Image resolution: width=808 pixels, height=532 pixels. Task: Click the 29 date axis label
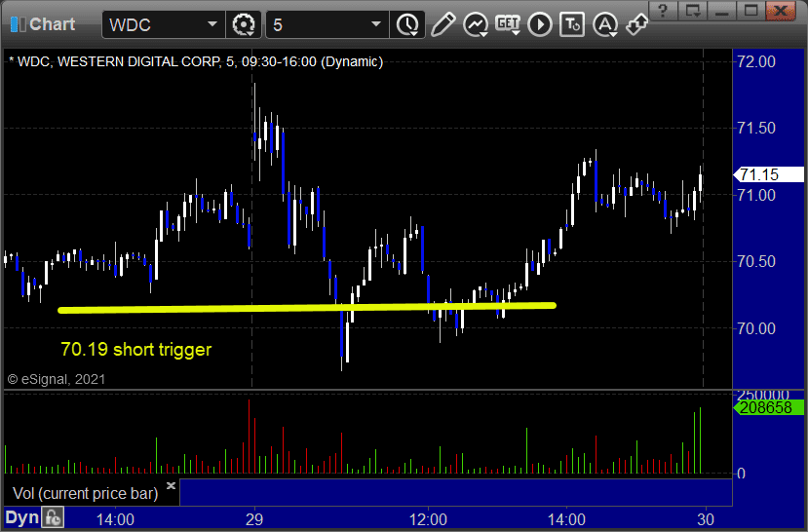pos(254,518)
